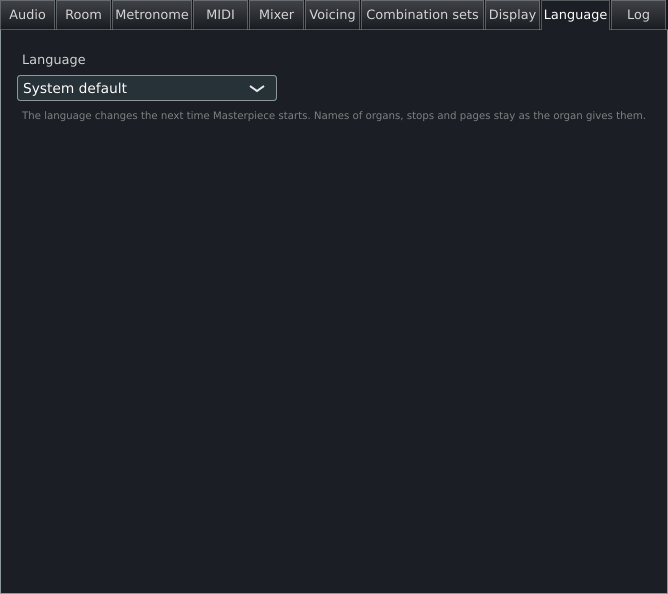
Task: Open the Room tab
Action: pos(84,15)
